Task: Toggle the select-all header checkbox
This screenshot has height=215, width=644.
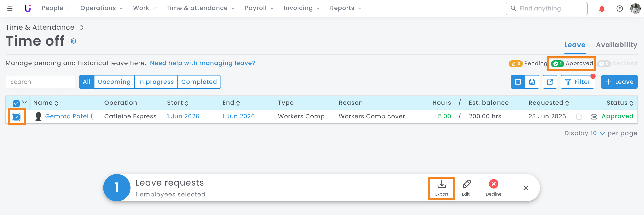Action: point(16,103)
